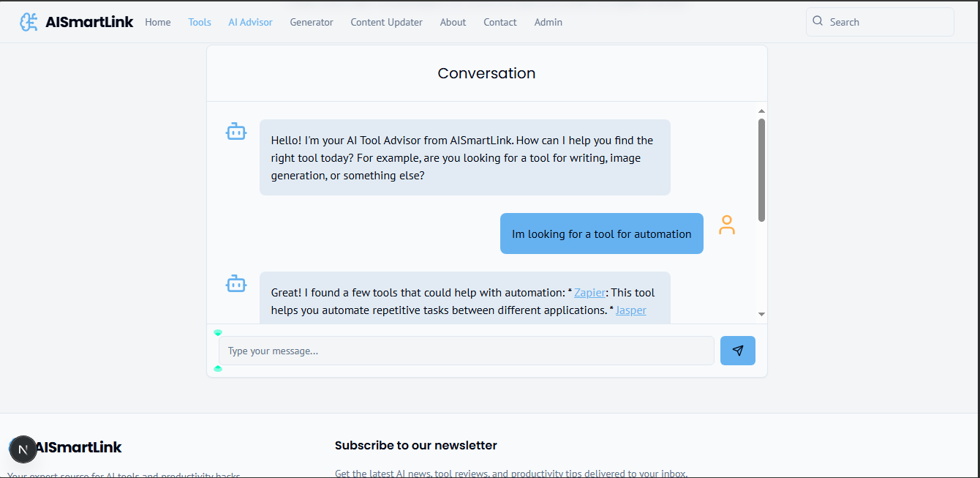Open the Tools menu item
Viewport: 980px width, 478px height.
pyautogui.click(x=200, y=22)
